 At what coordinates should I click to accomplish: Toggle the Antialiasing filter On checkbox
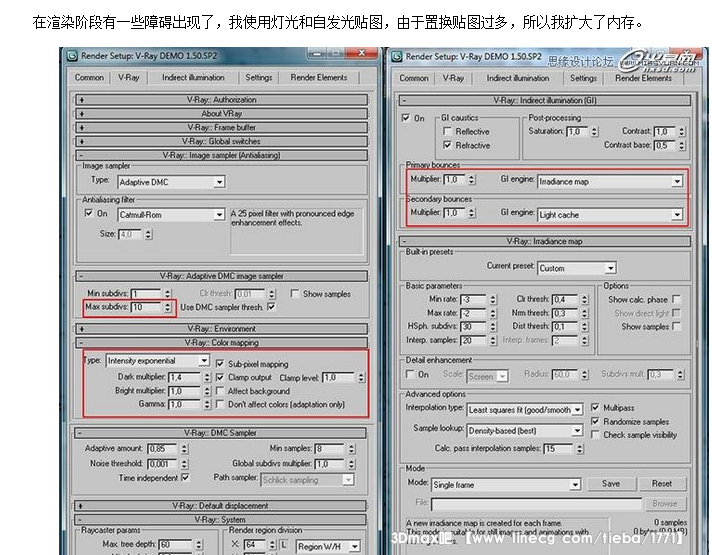[89, 213]
